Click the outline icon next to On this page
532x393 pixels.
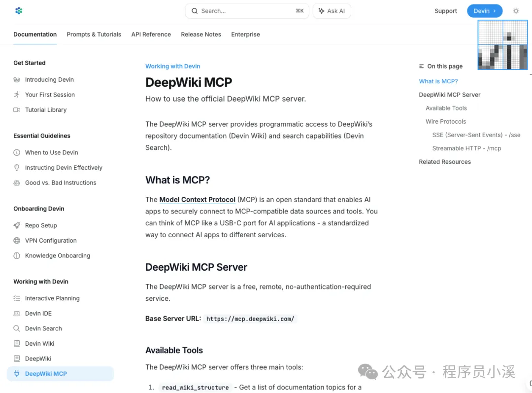tap(421, 66)
